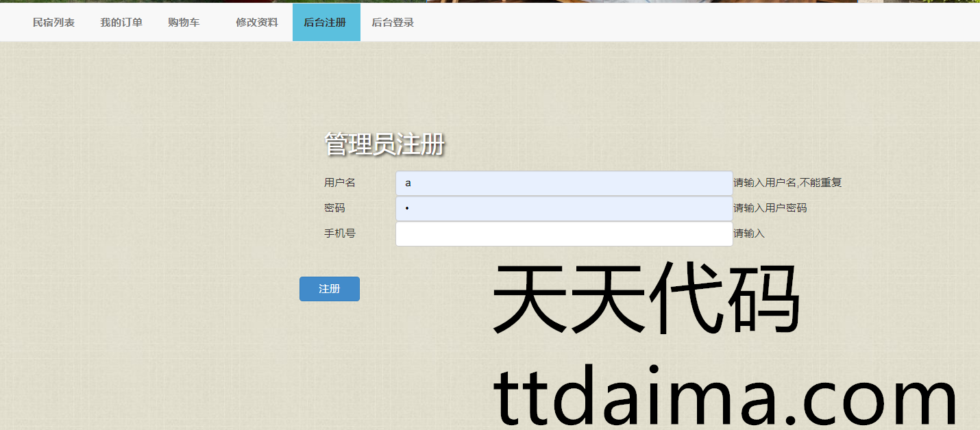Select the empty 手机号 input box
The width and height of the screenshot is (980, 430).
(x=563, y=234)
